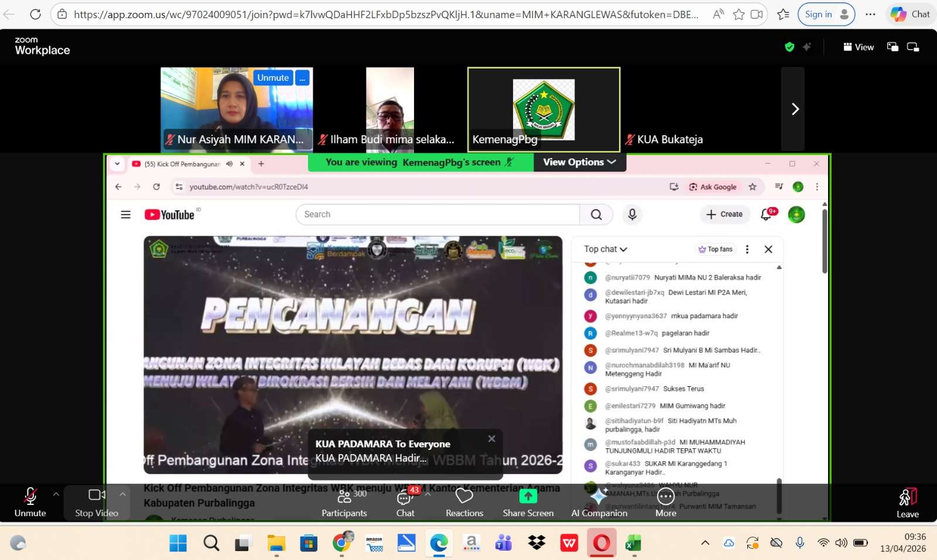
Task: Unmute Nur Asiyah via blue Unmute button
Action: (x=273, y=78)
